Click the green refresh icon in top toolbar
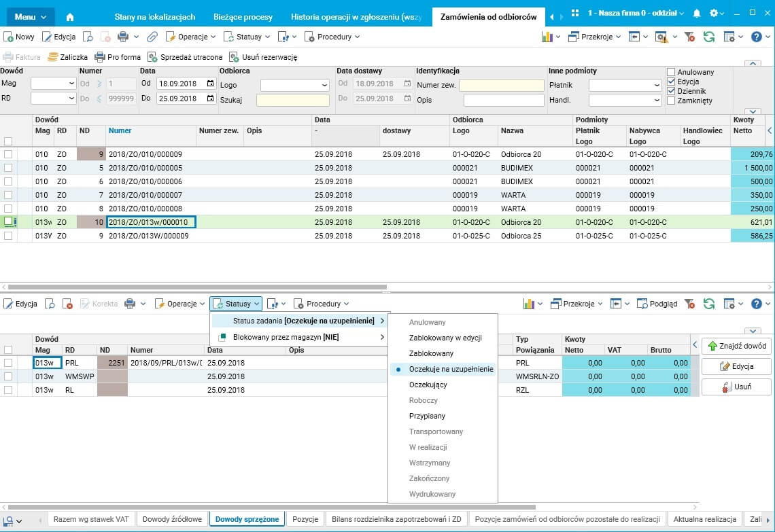Viewport: 775px width, 532px height. point(709,37)
